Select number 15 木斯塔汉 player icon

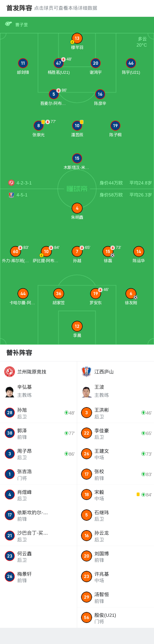point(77,158)
